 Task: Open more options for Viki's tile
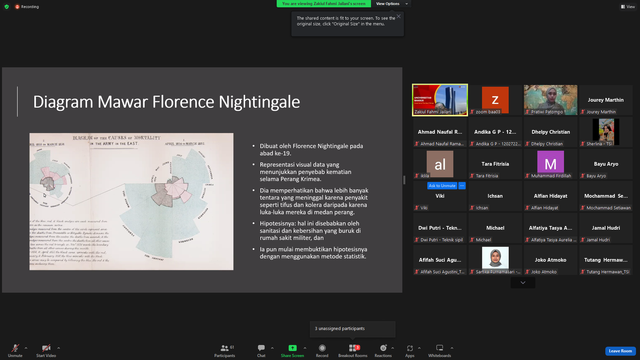(x=462, y=186)
